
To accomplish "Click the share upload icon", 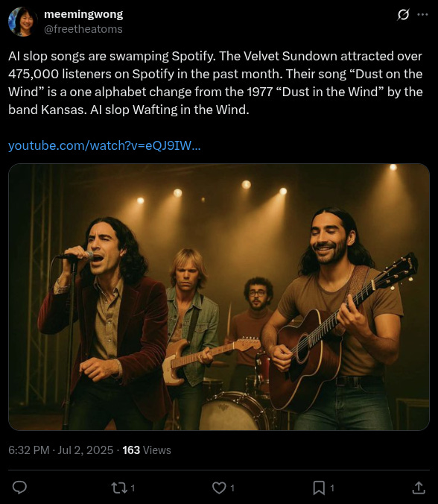I will 419,488.
